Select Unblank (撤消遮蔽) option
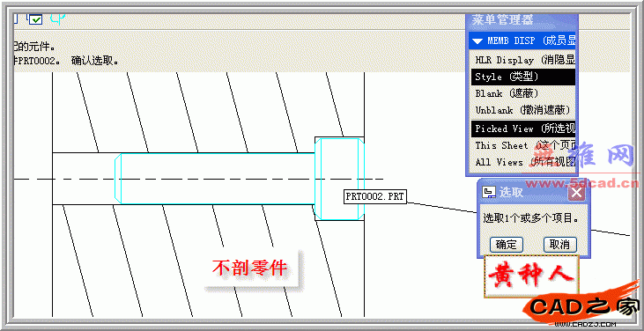644x331 pixels. pyautogui.click(x=523, y=110)
